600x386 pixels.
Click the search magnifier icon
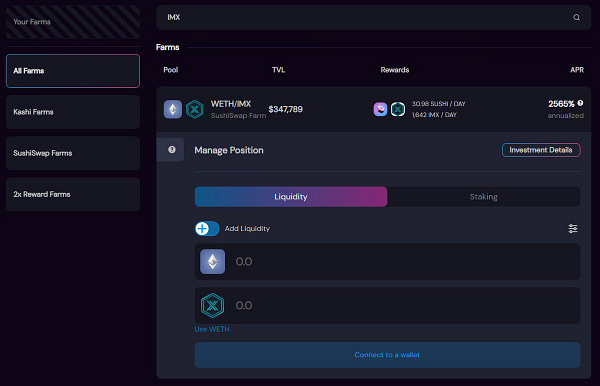point(576,18)
